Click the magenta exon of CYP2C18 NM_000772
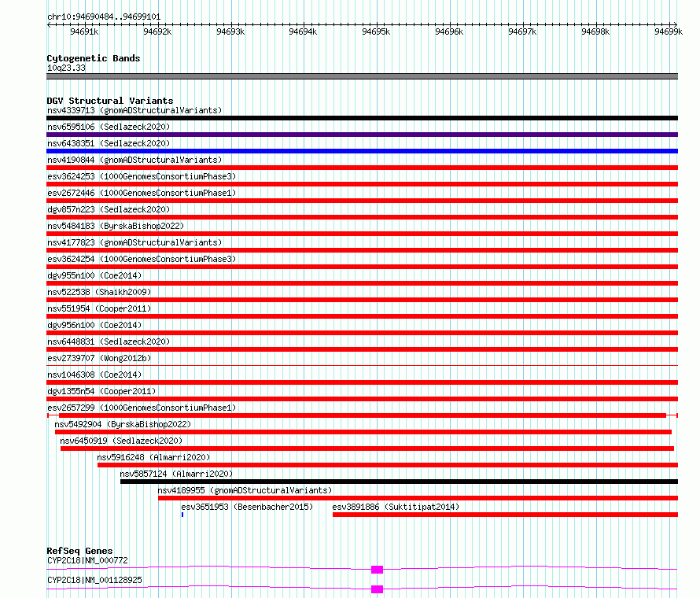700x598 pixels. coord(378,570)
